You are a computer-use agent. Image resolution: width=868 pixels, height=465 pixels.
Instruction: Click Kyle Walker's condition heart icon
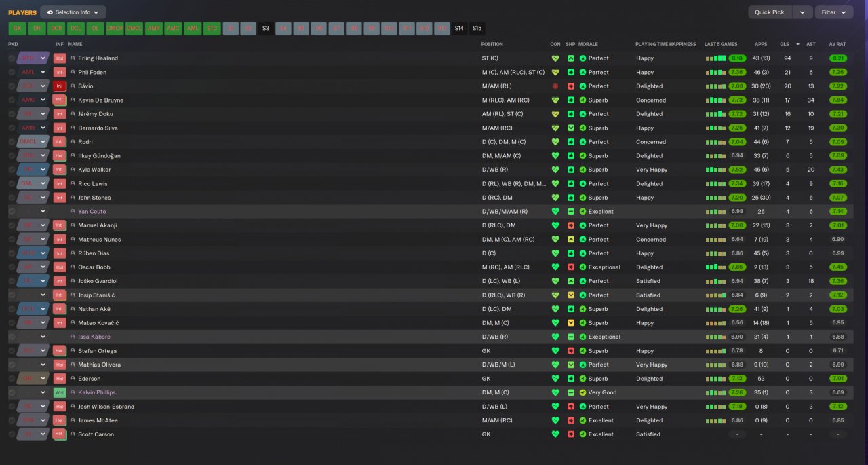tap(555, 170)
